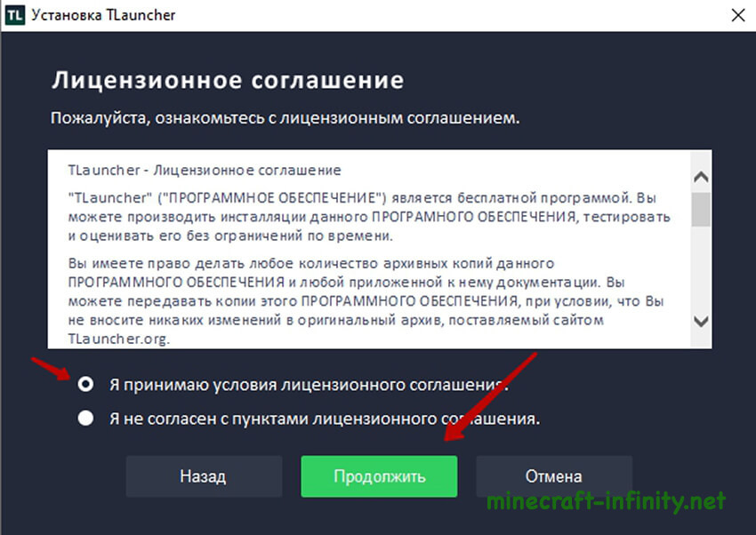Viewport: 756px width, 535px height.
Task: Click the "Установка TLauncher" window title
Action: 103,15
